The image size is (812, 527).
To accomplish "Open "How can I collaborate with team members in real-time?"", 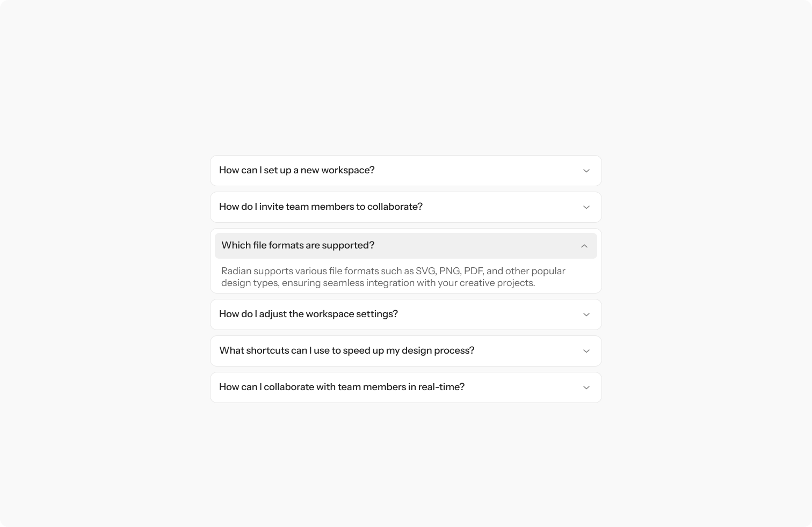I will (342, 387).
